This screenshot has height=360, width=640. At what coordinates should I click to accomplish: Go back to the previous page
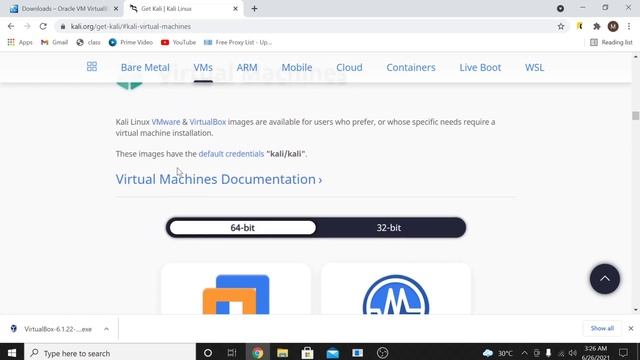[x=11, y=27]
